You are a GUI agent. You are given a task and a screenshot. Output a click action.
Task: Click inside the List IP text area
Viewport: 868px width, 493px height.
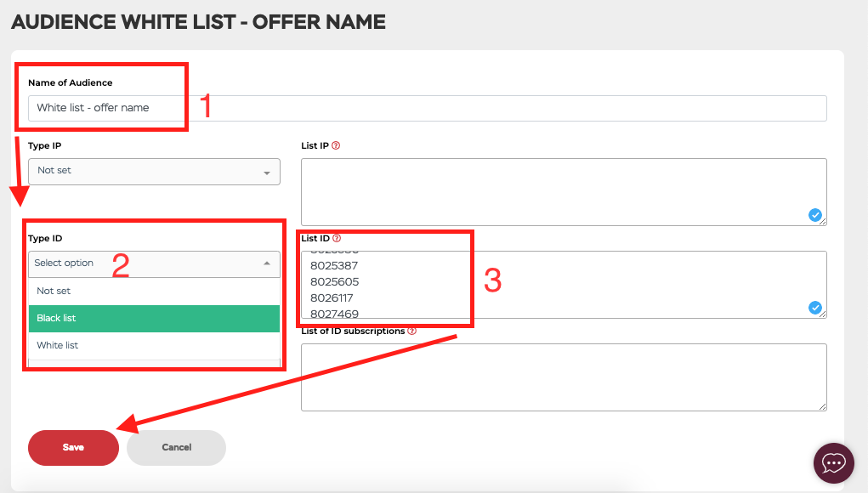point(564,192)
